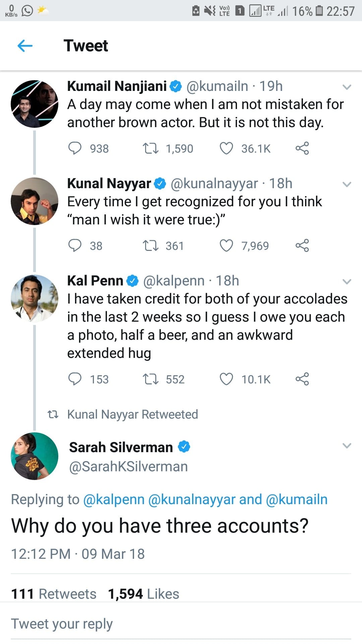Viewport: 362px width, 644px height.
Task: View the 111 Retweets list
Action: 54,594
